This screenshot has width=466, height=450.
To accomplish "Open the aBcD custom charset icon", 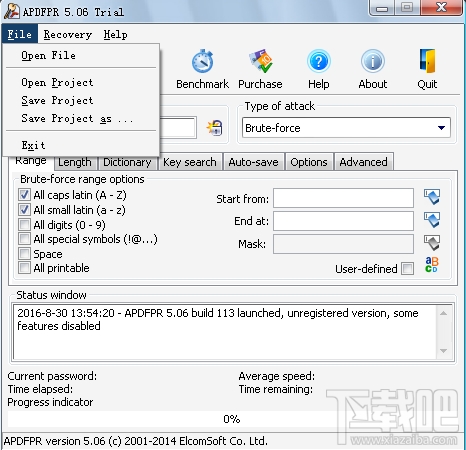I will click(432, 265).
